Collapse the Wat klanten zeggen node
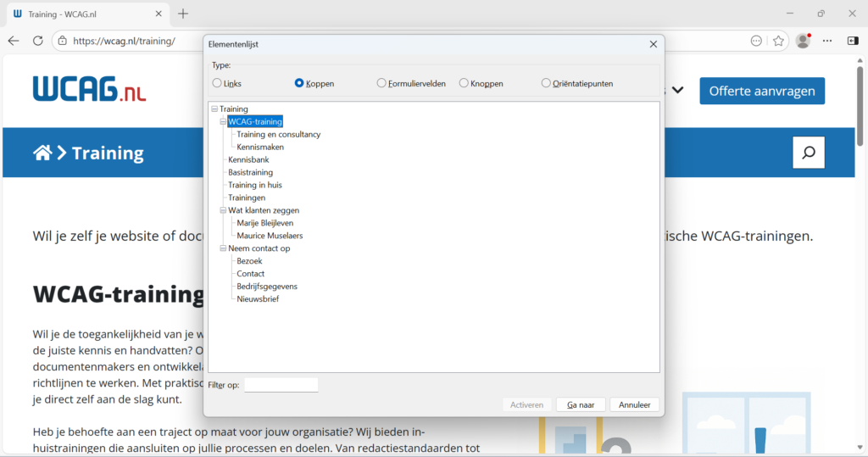The height and width of the screenshot is (457, 868). coord(223,210)
